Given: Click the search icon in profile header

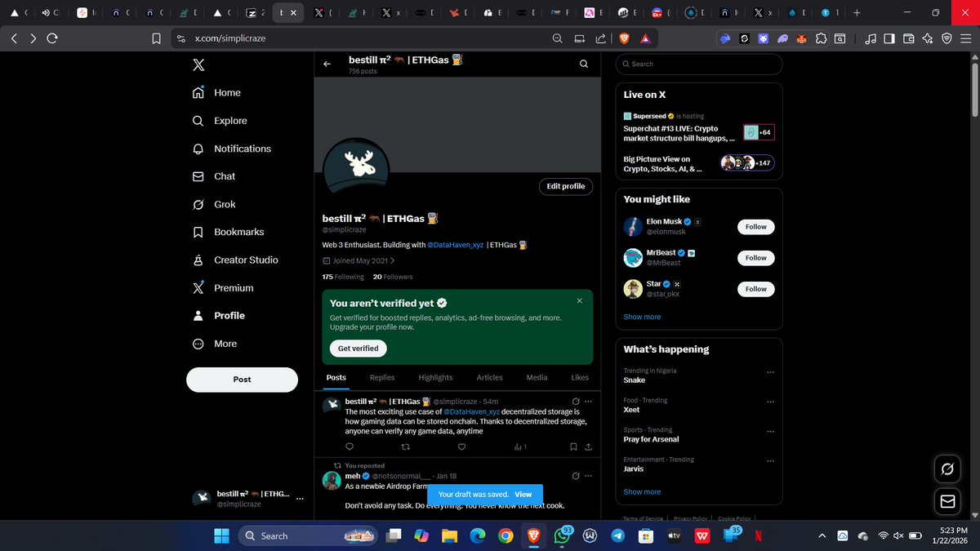Looking at the screenshot, I should [584, 64].
